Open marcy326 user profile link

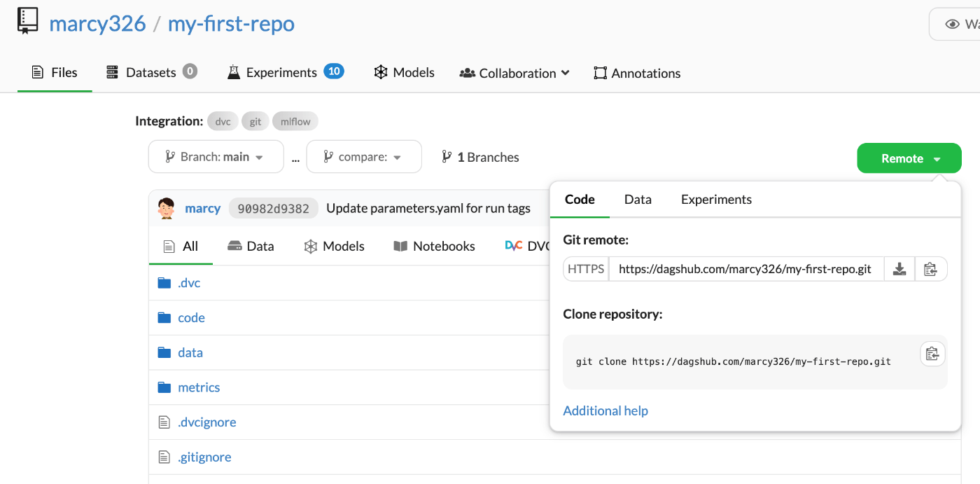(97, 24)
